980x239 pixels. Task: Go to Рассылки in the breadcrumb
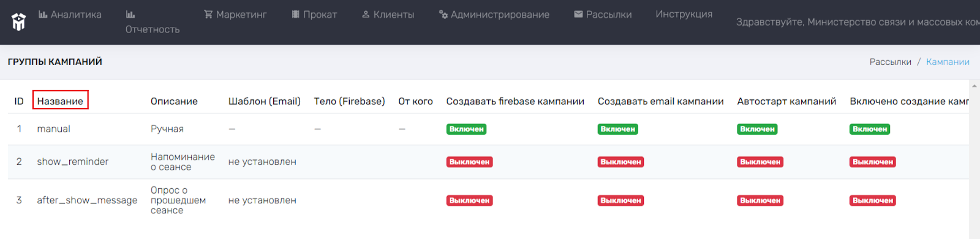click(891, 62)
